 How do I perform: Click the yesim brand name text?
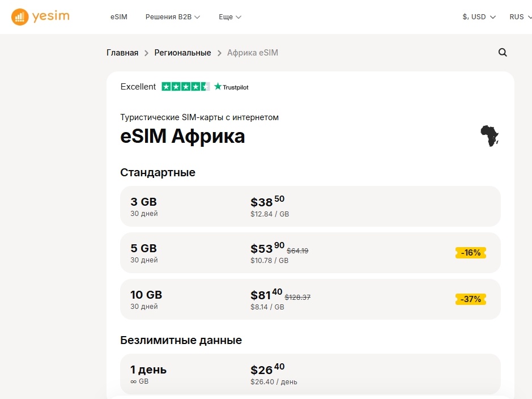[x=51, y=16]
